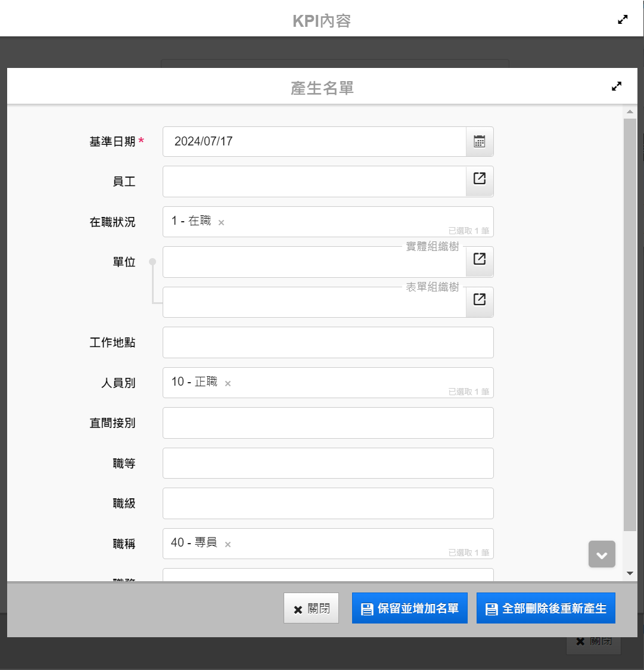Click inside the 員工 text field
This screenshot has height=670, width=644.
point(314,182)
